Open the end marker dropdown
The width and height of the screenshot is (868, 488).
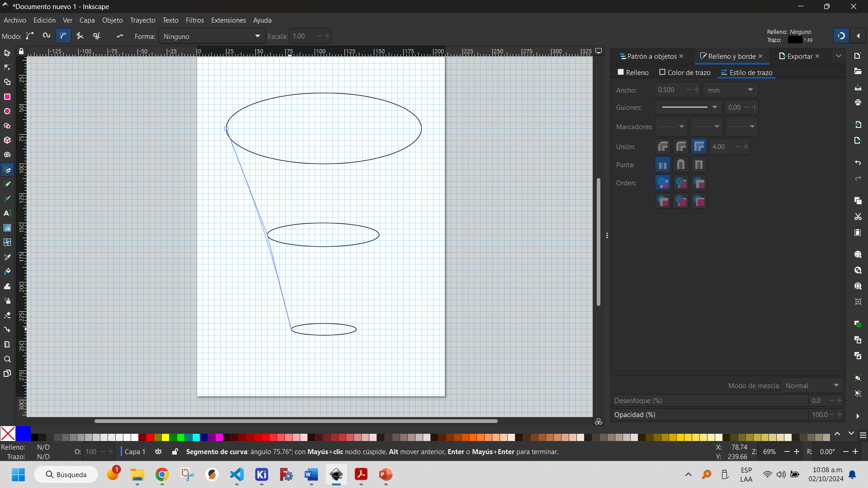(x=742, y=127)
